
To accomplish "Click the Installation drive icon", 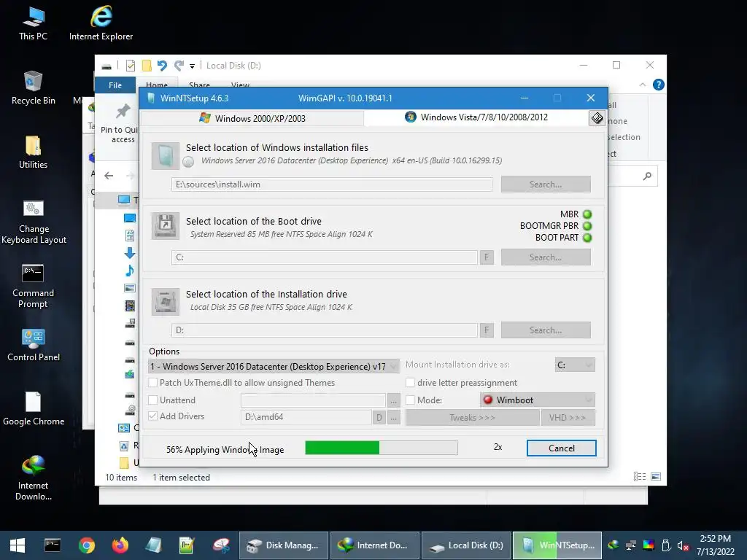I will point(166,301).
